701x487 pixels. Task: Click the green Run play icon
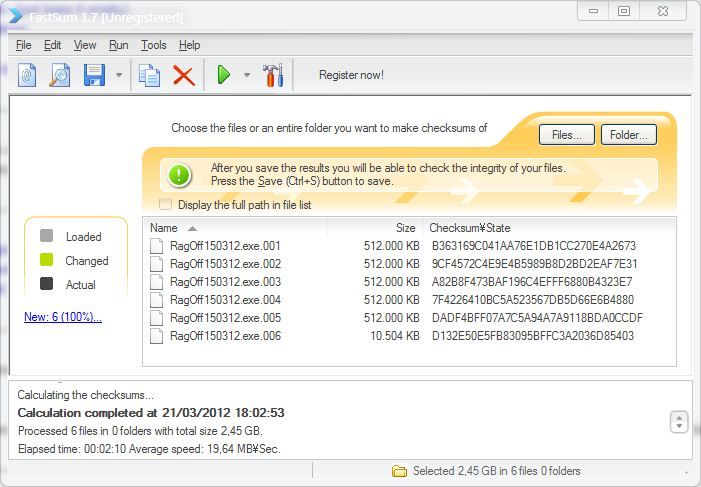click(224, 75)
